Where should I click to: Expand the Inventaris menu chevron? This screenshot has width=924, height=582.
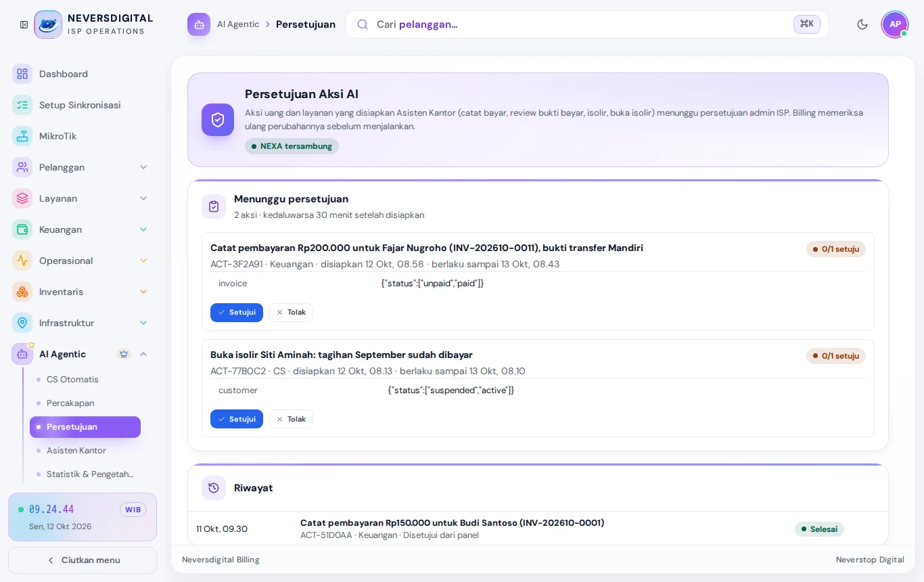pyautogui.click(x=143, y=292)
